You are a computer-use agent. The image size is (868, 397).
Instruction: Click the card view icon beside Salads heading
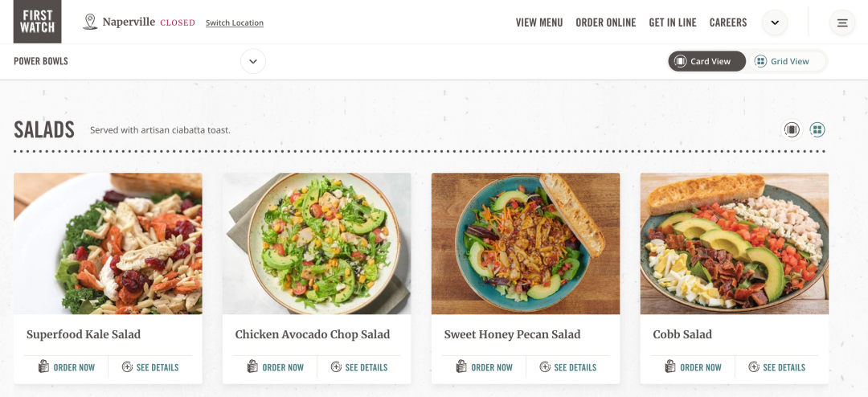click(792, 129)
